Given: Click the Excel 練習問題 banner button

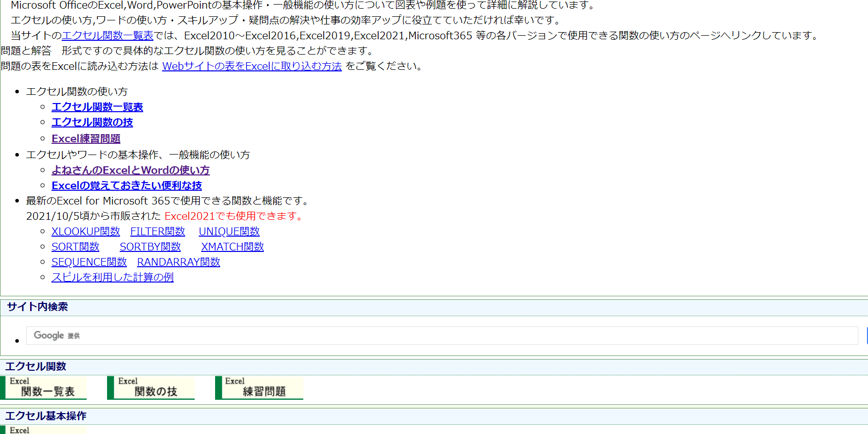Looking at the screenshot, I should [x=259, y=388].
